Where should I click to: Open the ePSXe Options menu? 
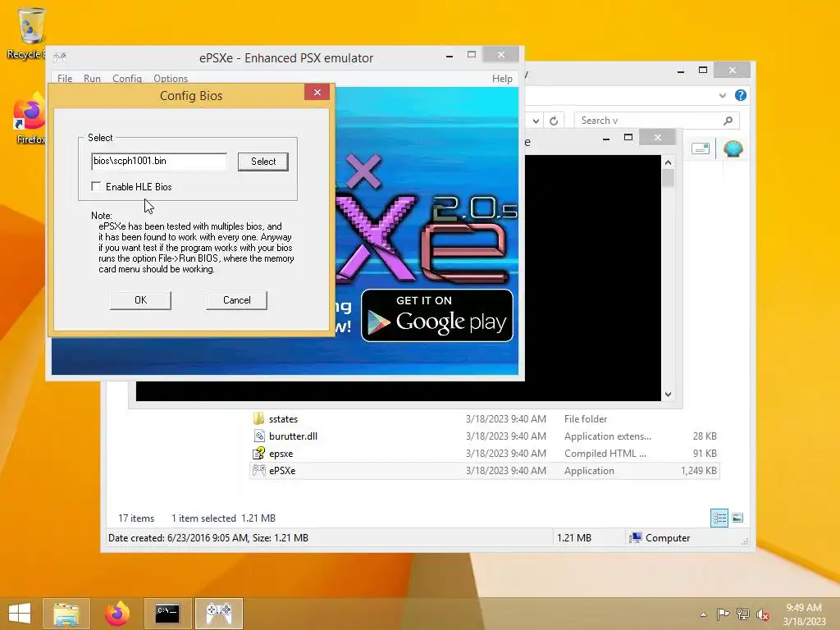click(171, 78)
